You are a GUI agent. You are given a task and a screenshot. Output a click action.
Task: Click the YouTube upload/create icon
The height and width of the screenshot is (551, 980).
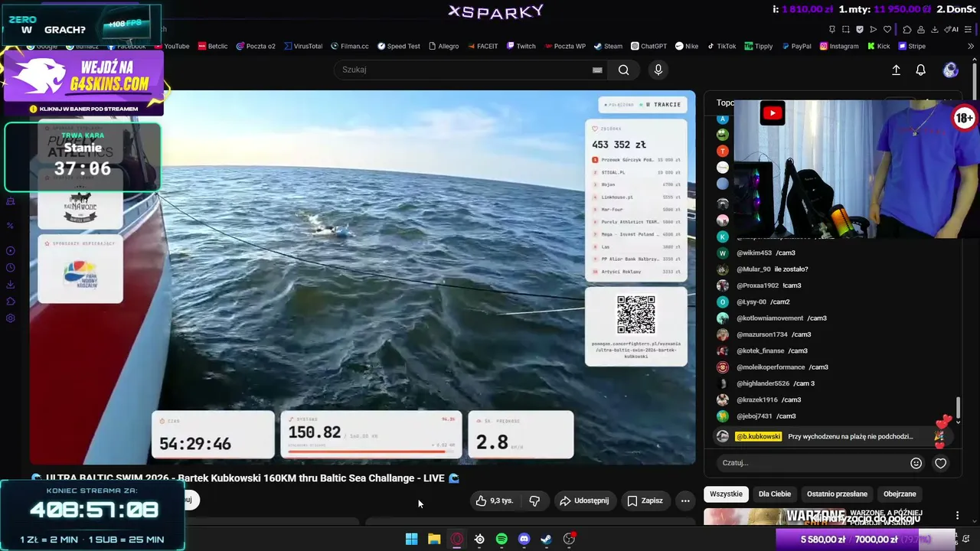tap(896, 70)
